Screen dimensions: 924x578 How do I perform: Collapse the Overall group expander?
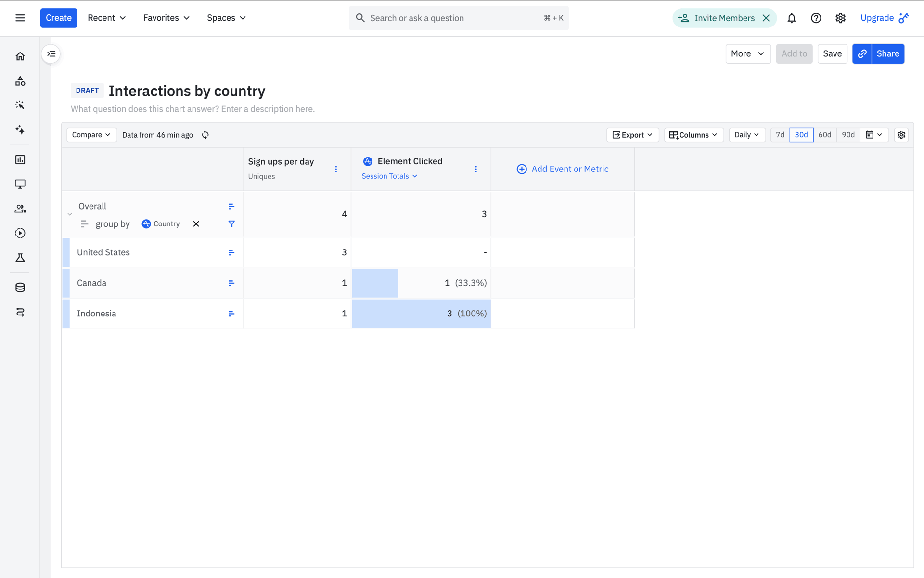pyautogui.click(x=70, y=215)
